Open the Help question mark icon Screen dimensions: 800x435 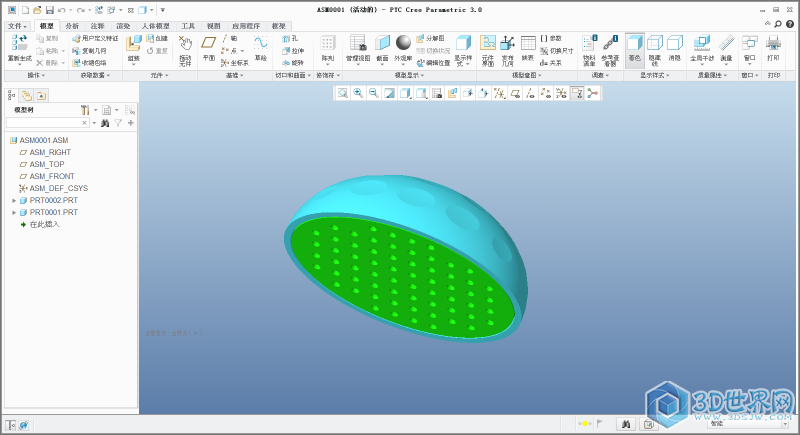(790, 24)
